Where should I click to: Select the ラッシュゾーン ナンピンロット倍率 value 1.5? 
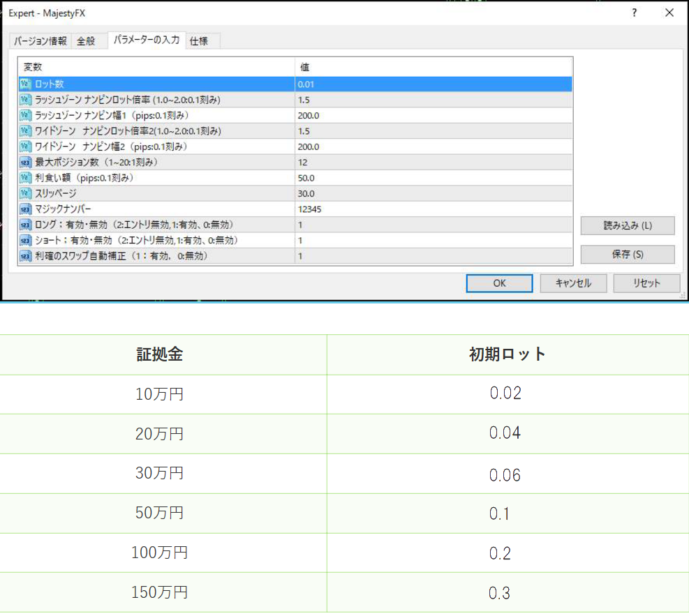434,100
